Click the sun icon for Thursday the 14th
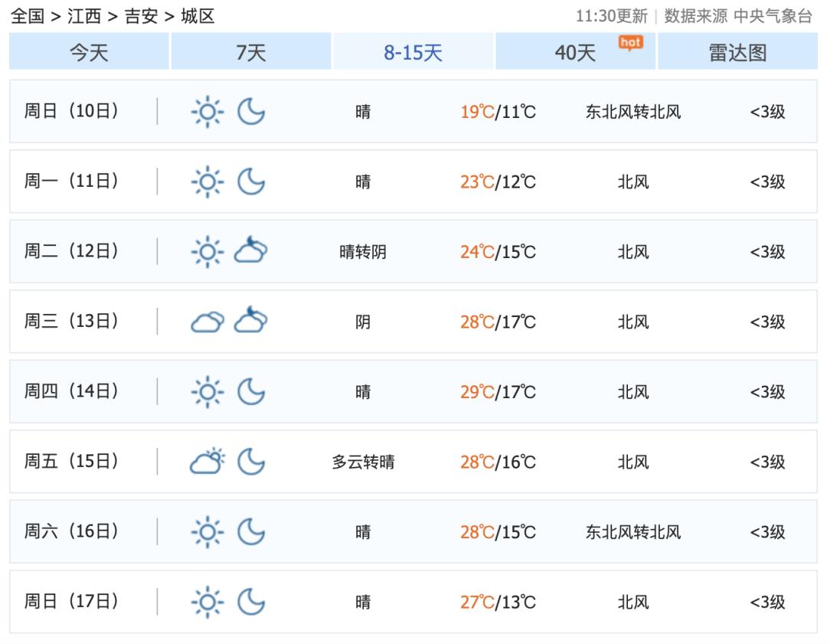Image resolution: width=827 pixels, height=644 pixels. point(207,392)
